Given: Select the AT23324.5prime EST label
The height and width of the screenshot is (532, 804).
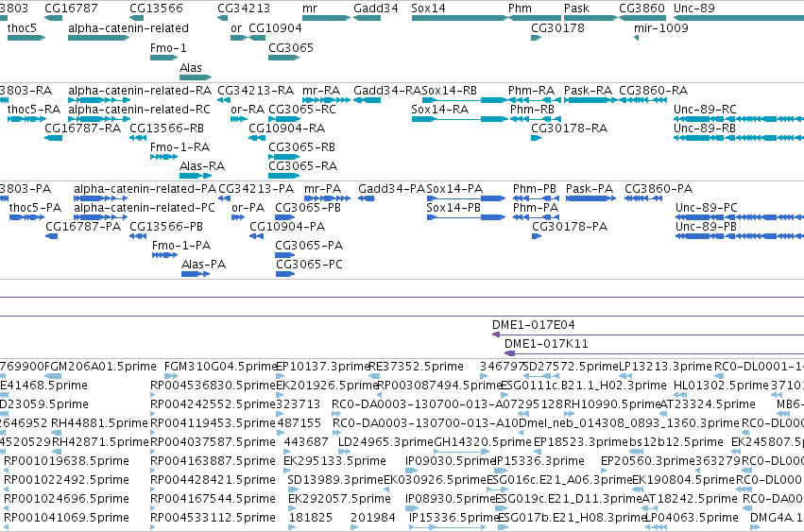Looking at the screenshot, I should click(x=708, y=404).
